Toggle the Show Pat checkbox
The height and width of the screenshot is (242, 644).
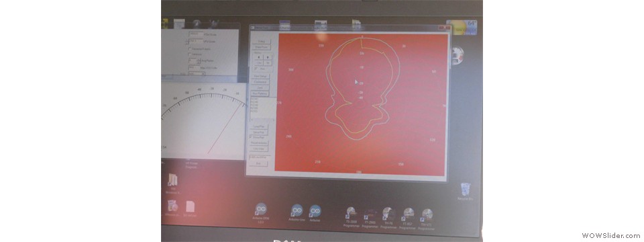(252, 136)
